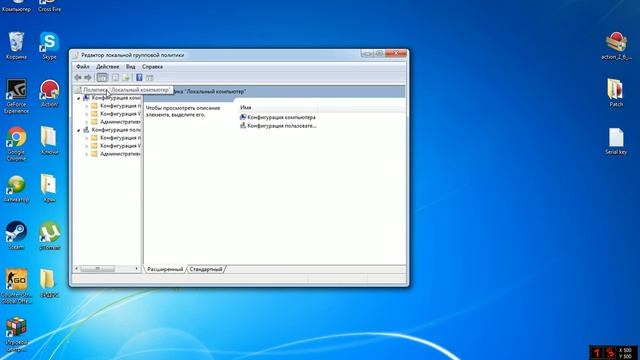Screen dimensions: 640x360
Task: Toggle the Show/Hide Console Tree toolbar button
Action: (102, 78)
